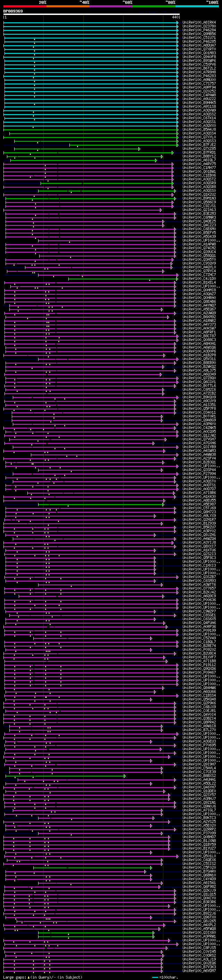Viewport: 222px width, 980px height.
Task: Select the BP089369 query name label
Action: 13,11
